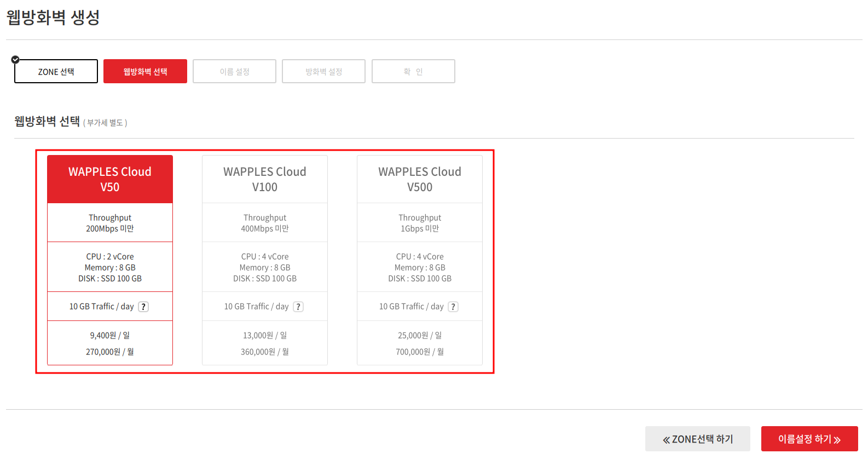Viewport: 868px width, 459px height.
Task: Open traffic help icon in V100 card
Action: pyautogui.click(x=298, y=307)
